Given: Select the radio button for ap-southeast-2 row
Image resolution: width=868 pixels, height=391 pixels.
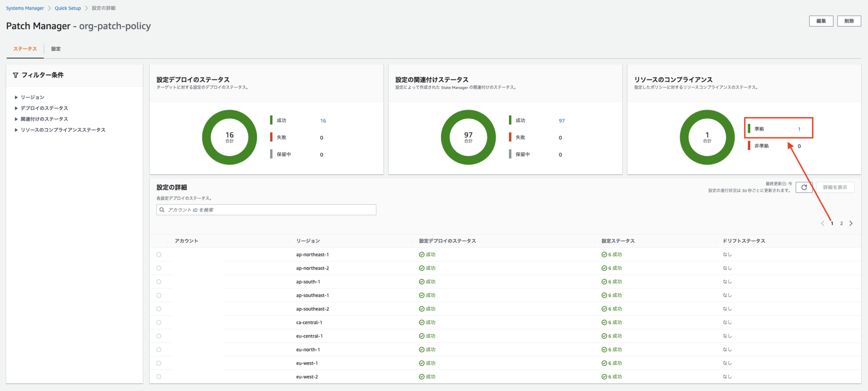Looking at the screenshot, I should pos(159,308).
